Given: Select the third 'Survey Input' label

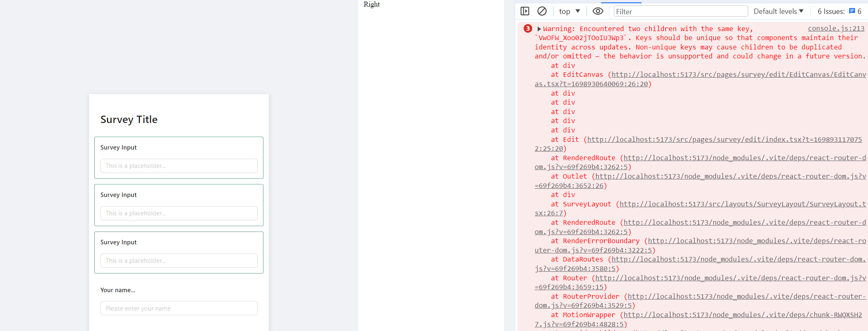Looking at the screenshot, I should (x=118, y=242).
